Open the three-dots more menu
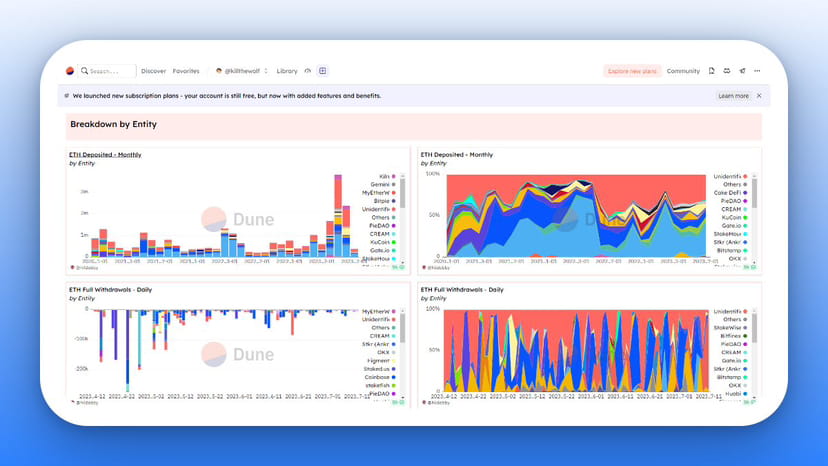This screenshot has height=466, width=828. point(757,71)
